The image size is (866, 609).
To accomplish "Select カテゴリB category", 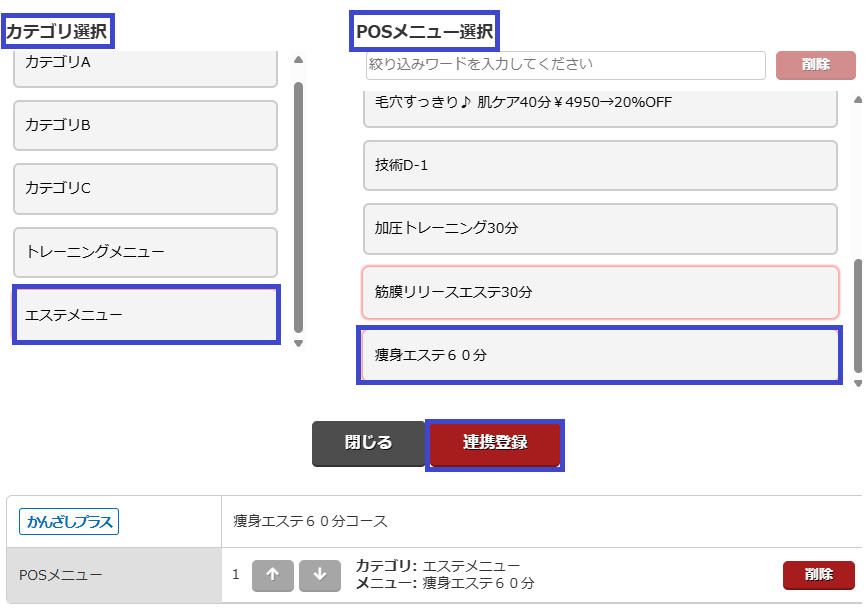I will point(145,125).
